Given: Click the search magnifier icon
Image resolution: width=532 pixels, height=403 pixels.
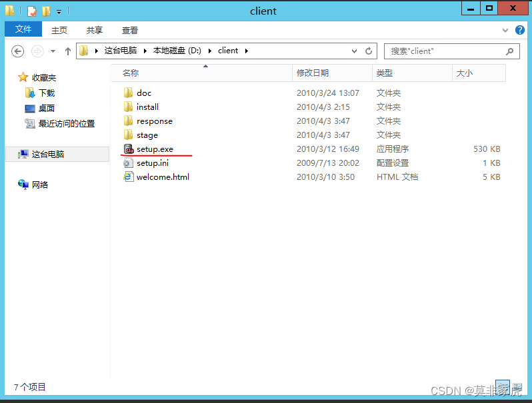Looking at the screenshot, I should (509, 51).
